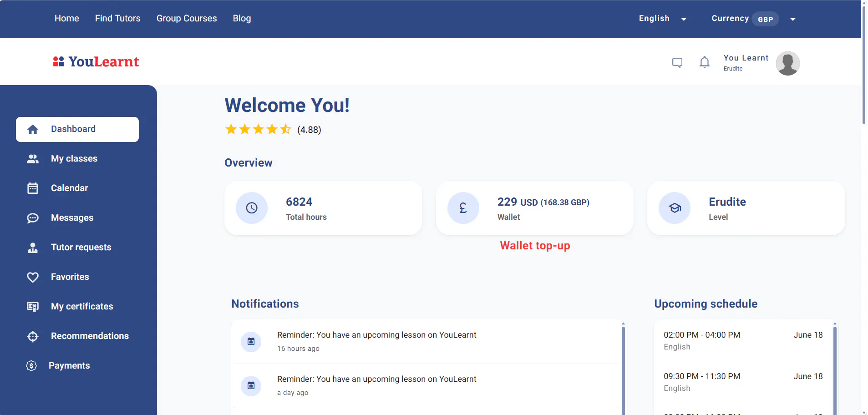The width and height of the screenshot is (868, 415).
Task: Expand the English language dropdown
Action: click(663, 19)
